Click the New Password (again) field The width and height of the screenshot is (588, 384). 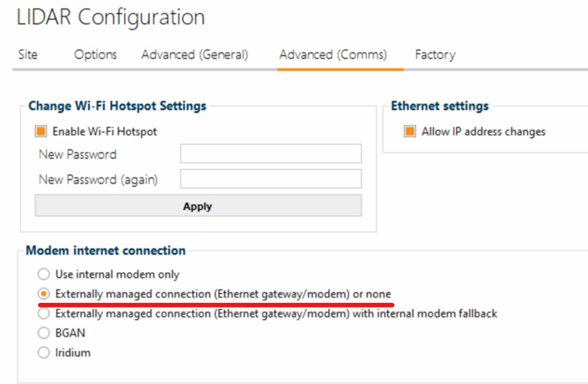pos(270,180)
